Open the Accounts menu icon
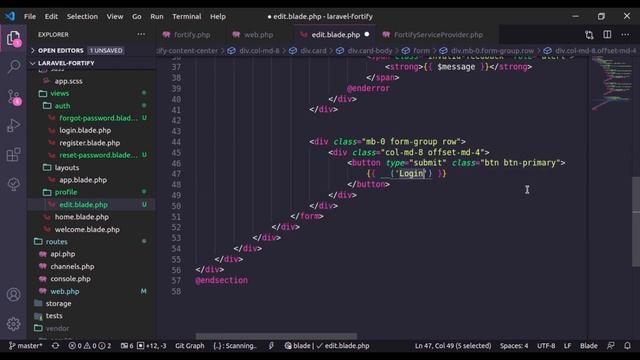The height and width of the screenshot is (360, 640). coord(13,294)
